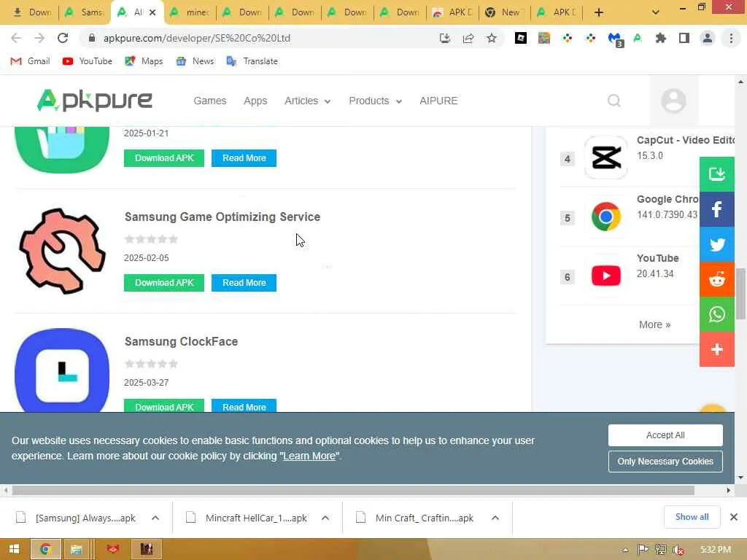Screen dimensions: 747x560
Task: Open the site search magnifier icon
Action: click(x=614, y=101)
